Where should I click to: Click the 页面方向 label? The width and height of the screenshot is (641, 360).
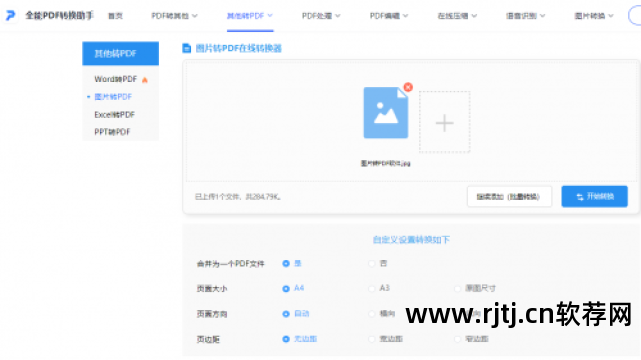(x=212, y=314)
